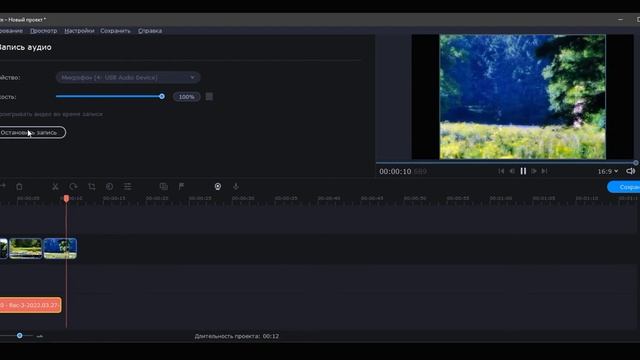Select the green meadow clip thumbnail on timeline
The image size is (640, 360).
[x=26, y=248]
